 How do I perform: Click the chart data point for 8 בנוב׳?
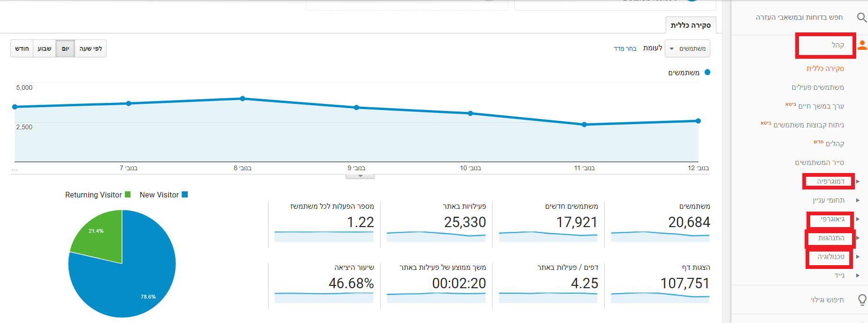243,99
